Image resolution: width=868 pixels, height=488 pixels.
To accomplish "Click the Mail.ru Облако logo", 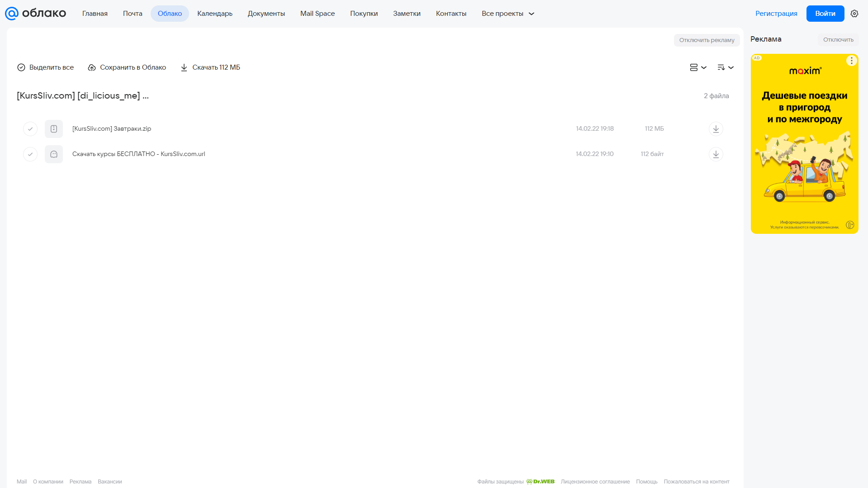I will 35,14.
